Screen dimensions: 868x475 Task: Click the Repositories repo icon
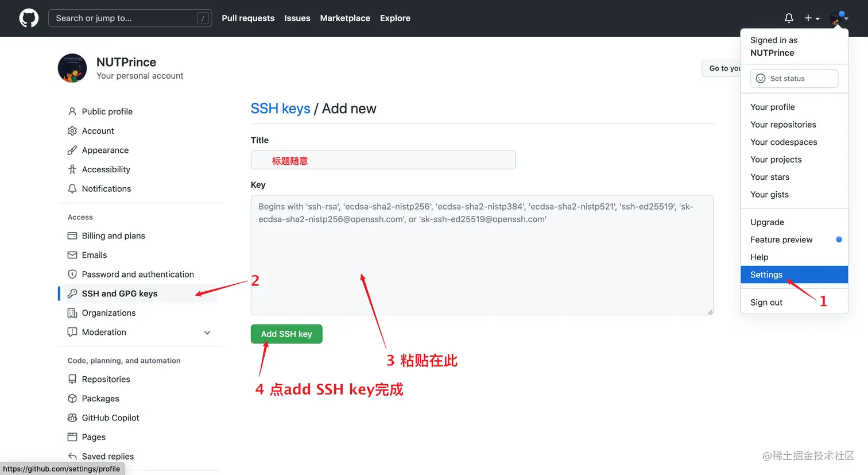pos(72,379)
